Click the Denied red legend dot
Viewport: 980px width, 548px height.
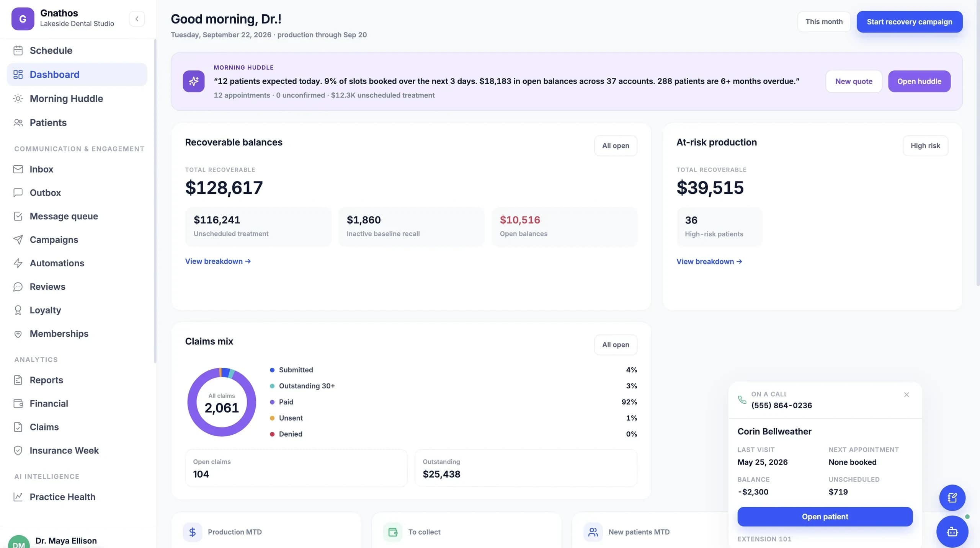(x=272, y=434)
